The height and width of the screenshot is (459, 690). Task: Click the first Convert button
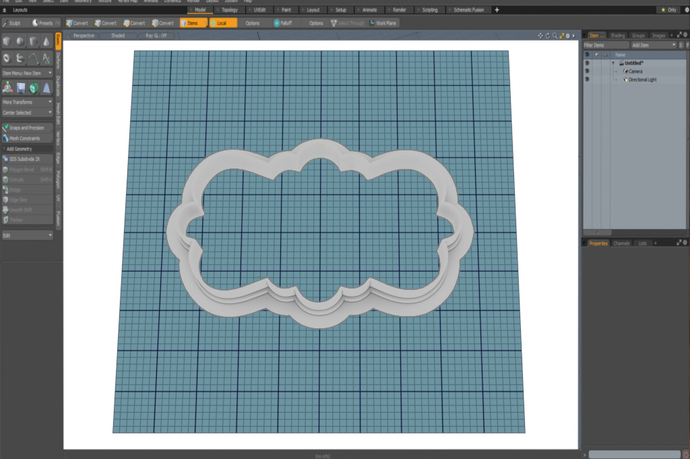coord(77,23)
